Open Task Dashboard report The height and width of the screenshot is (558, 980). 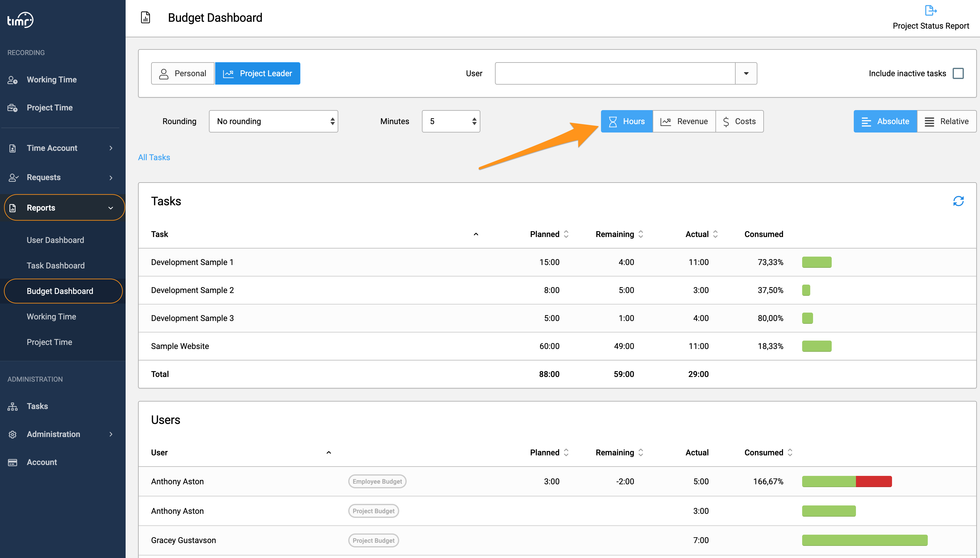click(x=56, y=266)
